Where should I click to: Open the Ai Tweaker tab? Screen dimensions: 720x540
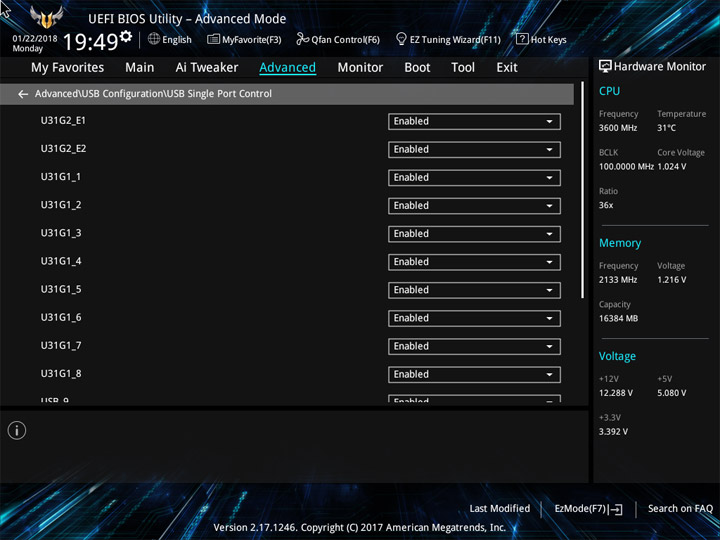tap(207, 68)
